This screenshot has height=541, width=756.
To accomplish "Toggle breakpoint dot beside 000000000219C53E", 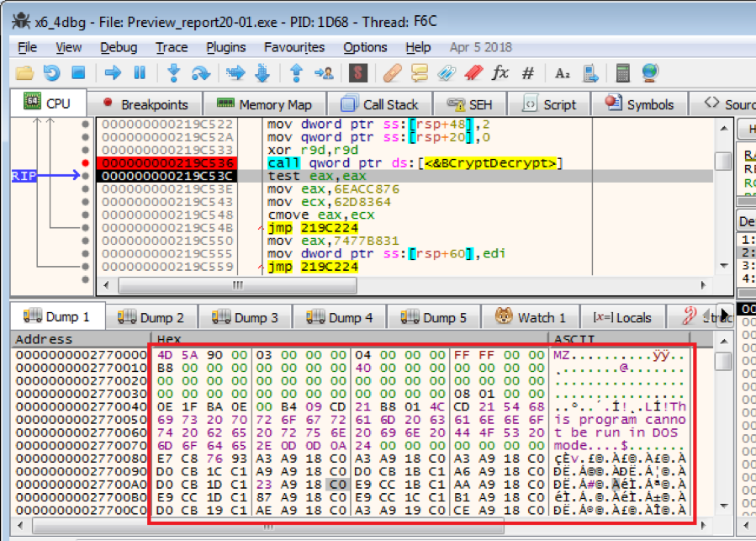I will click(85, 189).
